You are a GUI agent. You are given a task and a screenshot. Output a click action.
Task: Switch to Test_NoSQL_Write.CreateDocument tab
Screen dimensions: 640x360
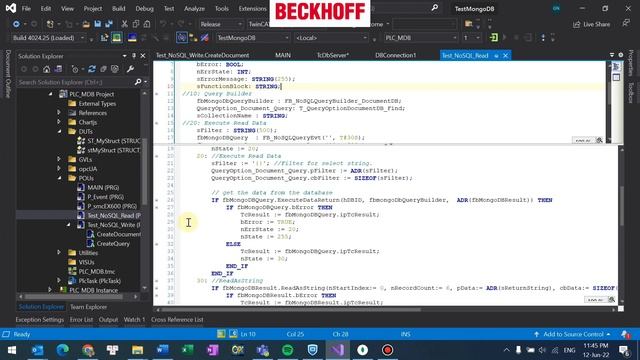click(202, 56)
